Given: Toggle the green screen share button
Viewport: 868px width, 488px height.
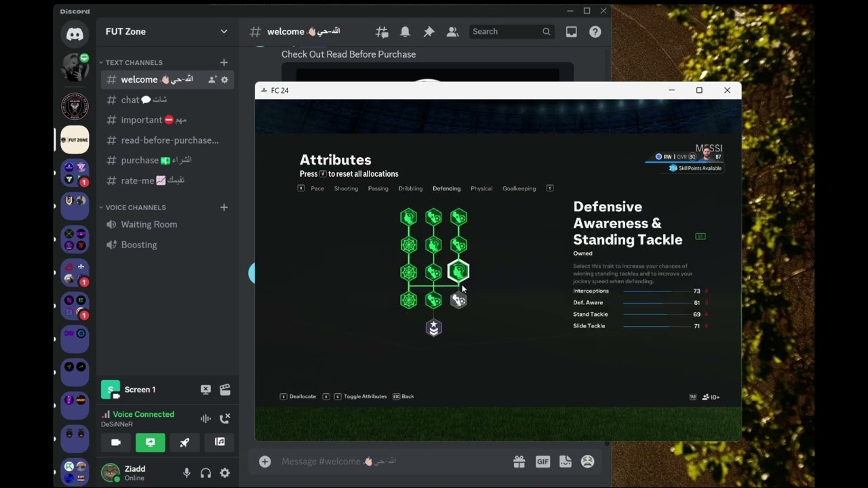Looking at the screenshot, I should tap(150, 443).
